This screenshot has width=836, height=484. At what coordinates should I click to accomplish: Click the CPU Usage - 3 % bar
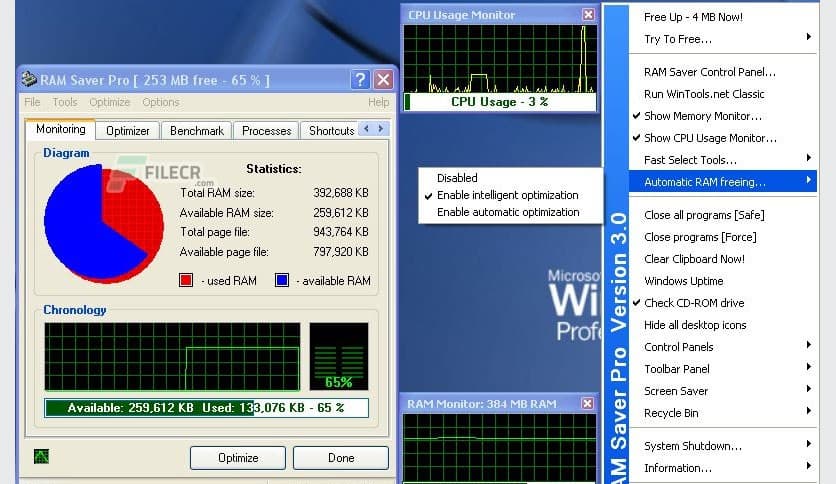click(500, 102)
